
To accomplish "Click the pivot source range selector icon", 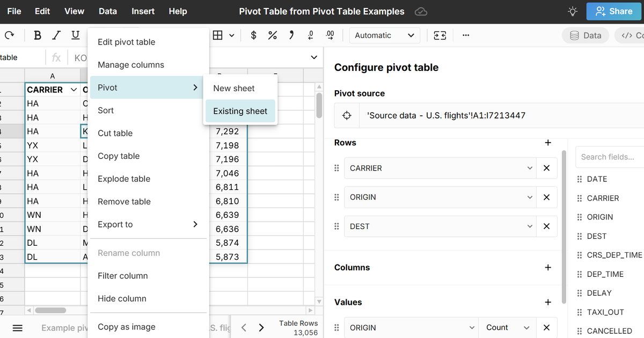I will (x=347, y=115).
